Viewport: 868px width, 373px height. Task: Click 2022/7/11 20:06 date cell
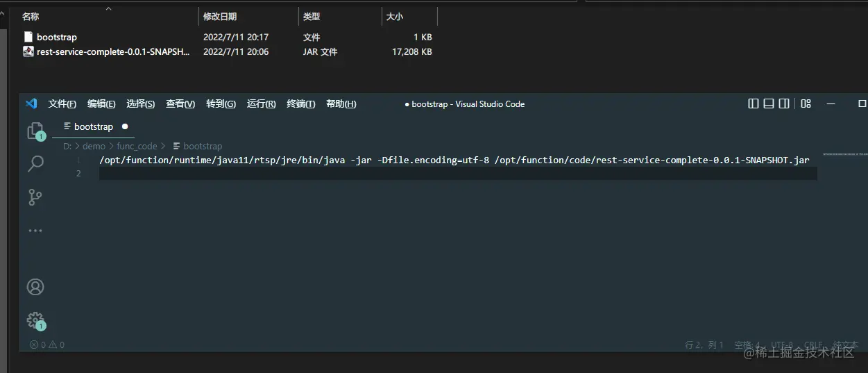pos(236,51)
